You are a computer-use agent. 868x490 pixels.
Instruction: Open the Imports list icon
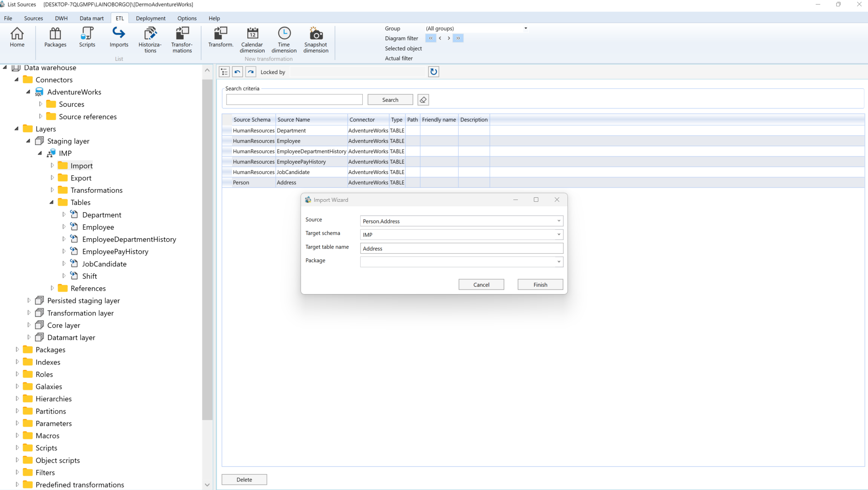pos(119,37)
